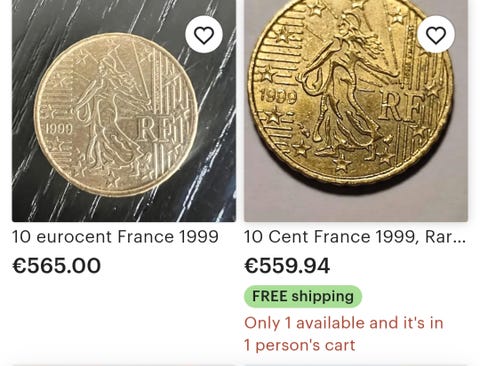Image resolution: width=480 pixels, height=366 pixels.
Task: Click the RF lettering on the silver coin
Action: 155,129
